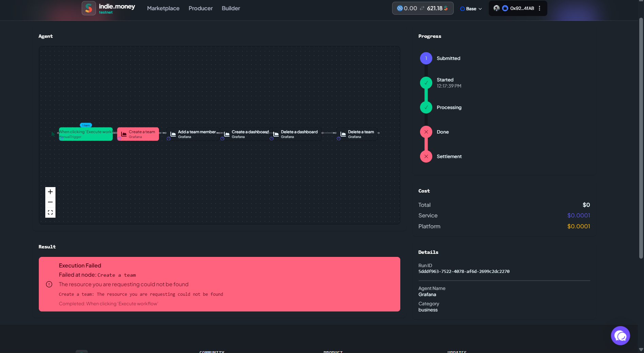644x353 pixels.
Task: Zoom out the agent canvas with minus
Action: pyautogui.click(x=50, y=202)
